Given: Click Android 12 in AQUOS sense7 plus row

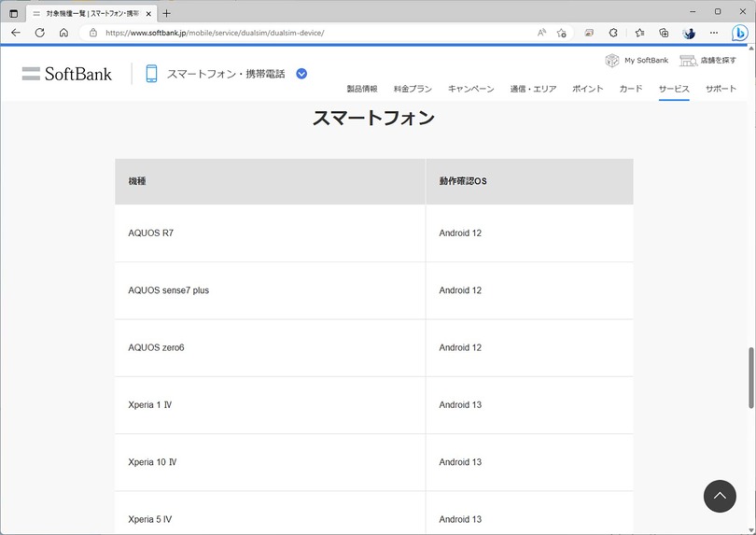Looking at the screenshot, I should [x=460, y=290].
